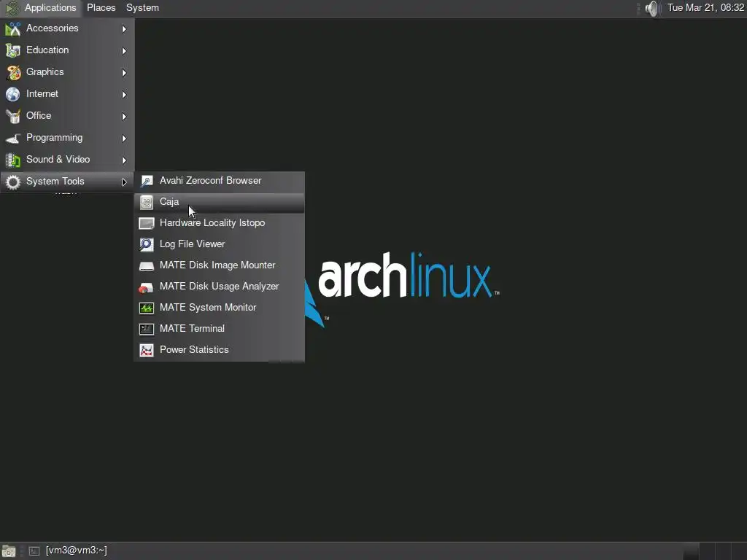747x560 pixels.
Task: Click the MATE System Monitor icon
Action: click(x=146, y=308)
